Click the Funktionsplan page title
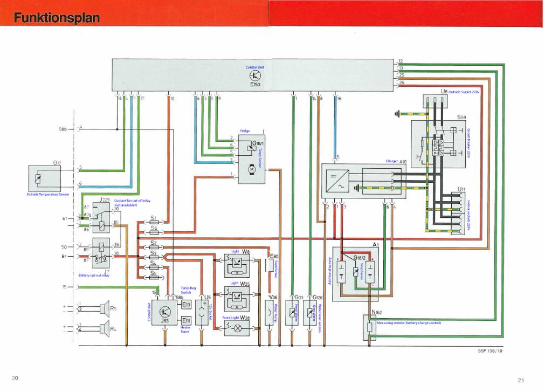The height and width of the screenshot is (392, 552). [x=58, y=18]
